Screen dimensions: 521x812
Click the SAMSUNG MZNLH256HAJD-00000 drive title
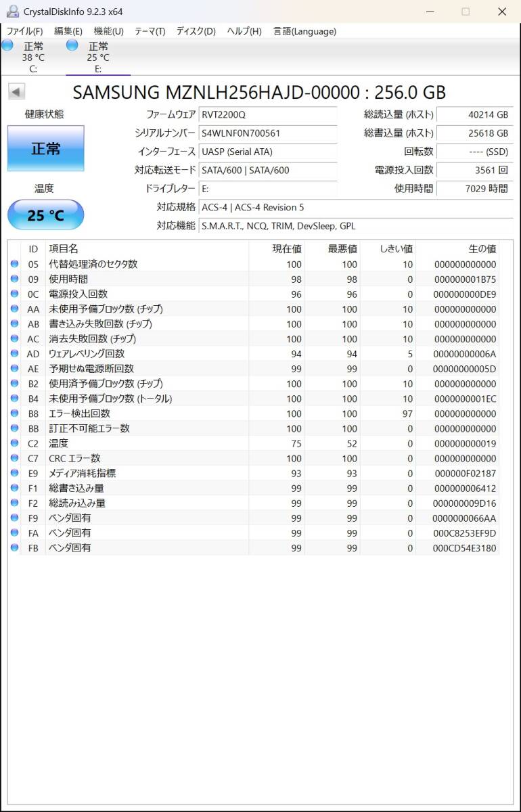[259, 93]
